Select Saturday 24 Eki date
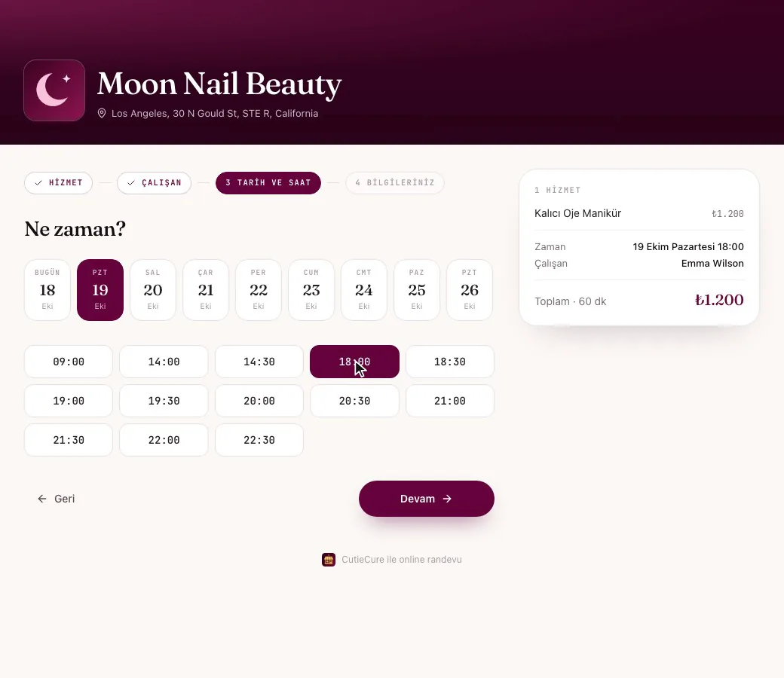The height and width of the screenshot is (678, 784). point(364,290)
